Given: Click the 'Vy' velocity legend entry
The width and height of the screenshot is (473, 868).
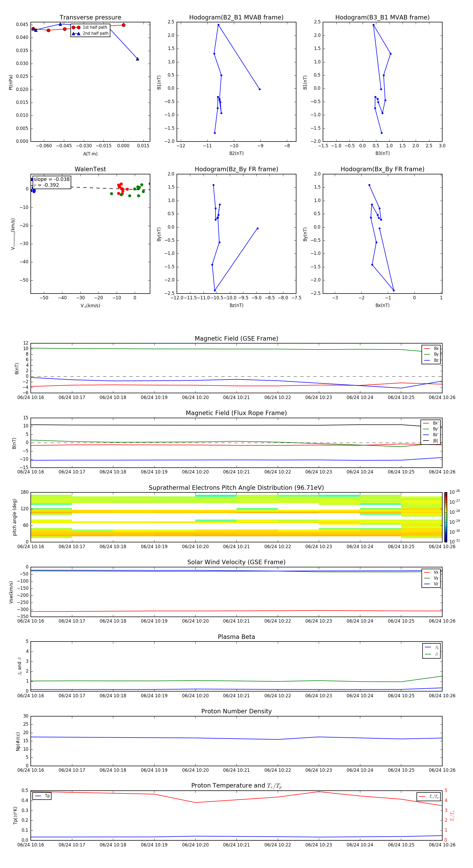Looking at the screenshot, I should click(x=431, y=578).
